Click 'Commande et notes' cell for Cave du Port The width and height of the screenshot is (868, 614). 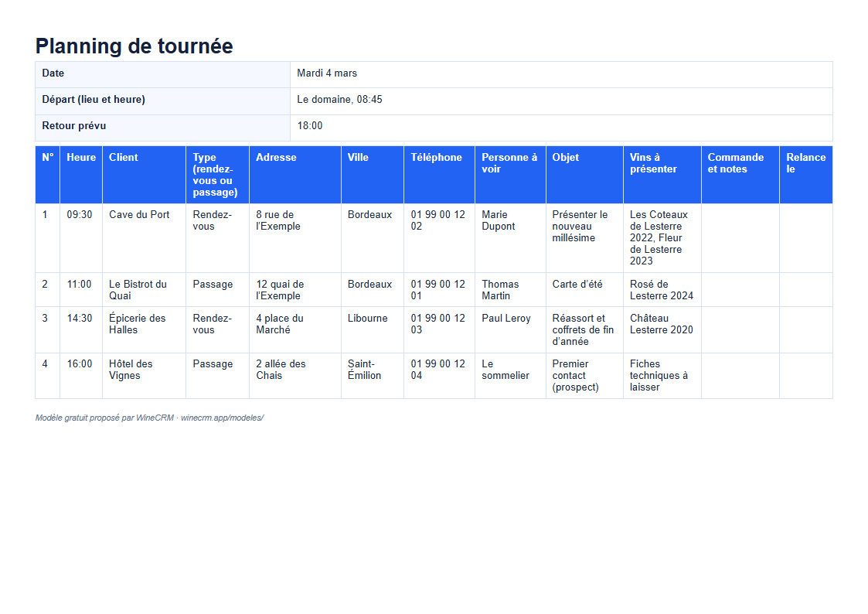[740, 238]
